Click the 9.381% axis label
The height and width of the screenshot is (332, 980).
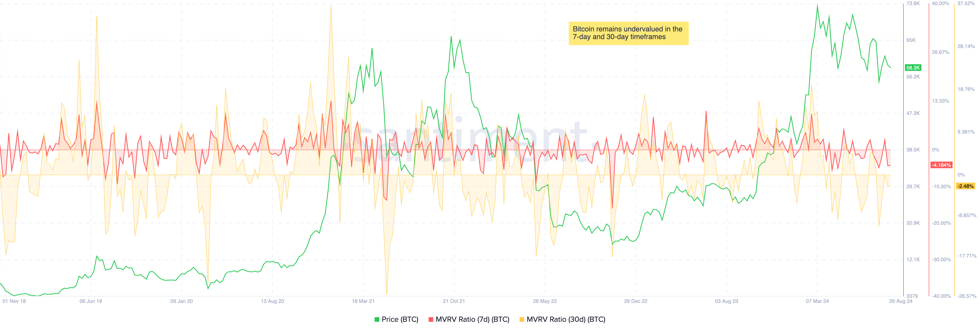pos(966,132)
